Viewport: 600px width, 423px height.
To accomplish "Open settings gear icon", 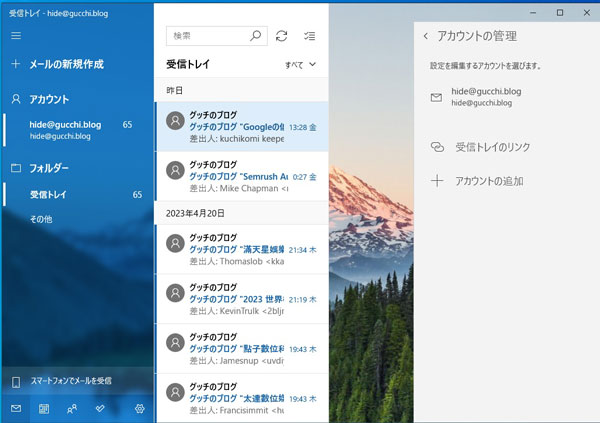I will click(140, 409).
